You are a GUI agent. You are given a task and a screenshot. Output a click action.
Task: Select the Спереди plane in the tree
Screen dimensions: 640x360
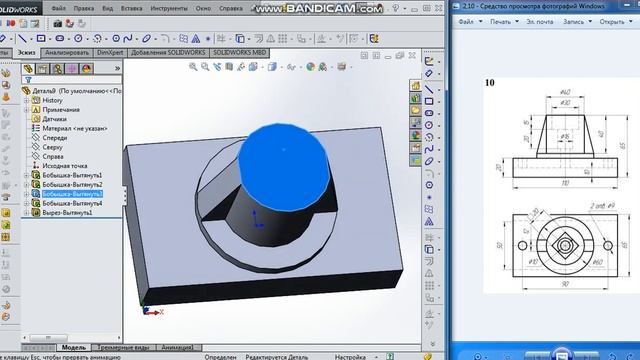(x=55, y=138)
